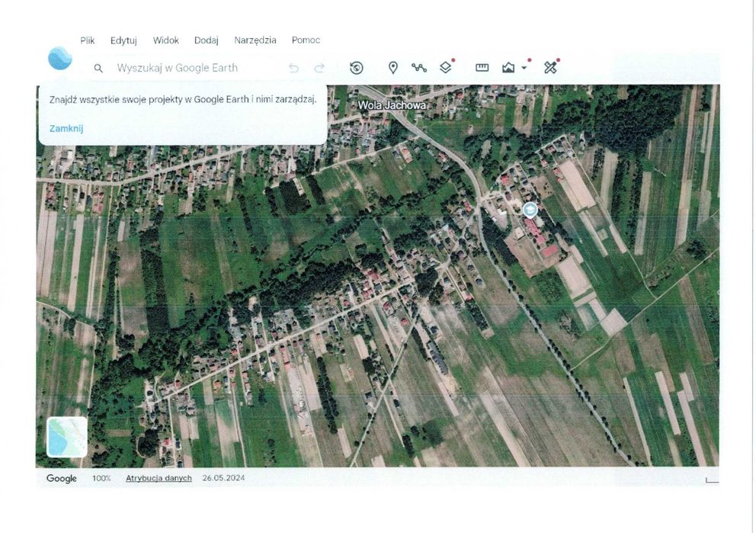Select the draw path or polygon tool
Viewport: 756px width, 533px height.
(x=419, y=68)
